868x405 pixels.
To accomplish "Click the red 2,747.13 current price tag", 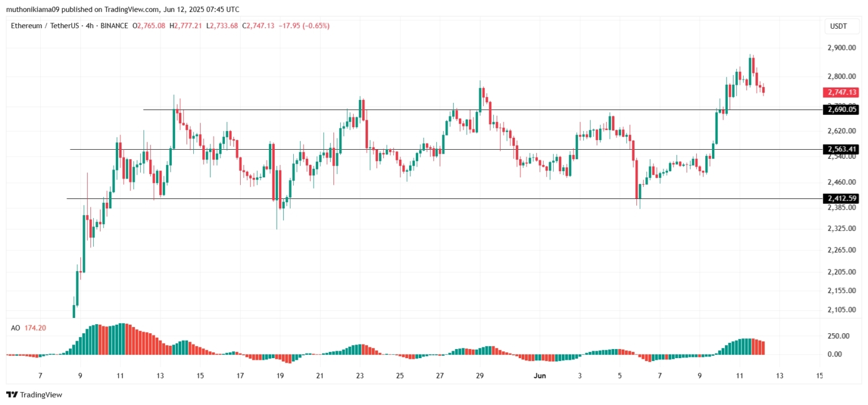I will tap(842, 92).
